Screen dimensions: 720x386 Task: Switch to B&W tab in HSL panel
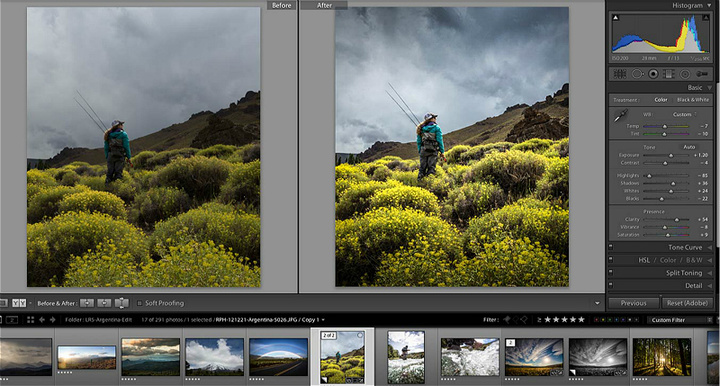(694, 260)
